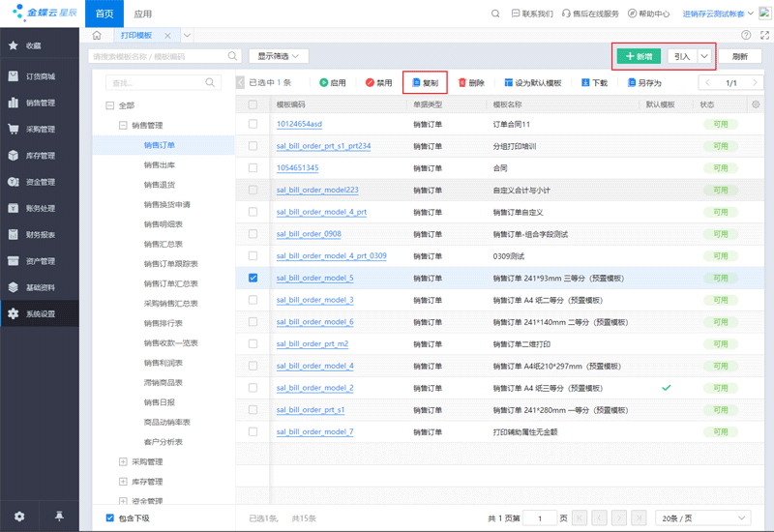
Task: Click the 启用 enable toolbar button
Action: (x=333, y=83)
